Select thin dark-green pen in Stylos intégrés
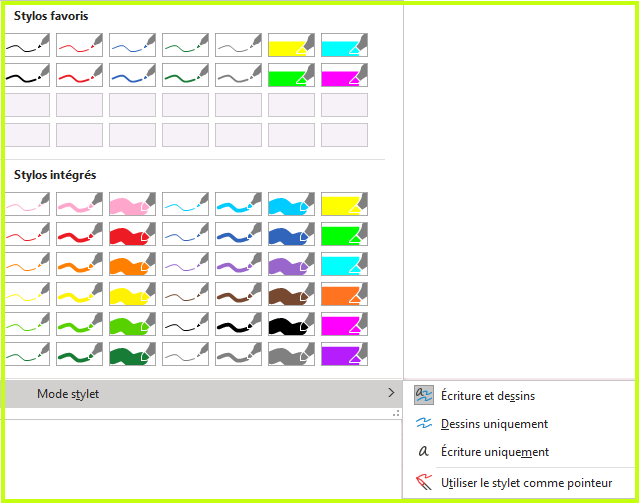 27,354
